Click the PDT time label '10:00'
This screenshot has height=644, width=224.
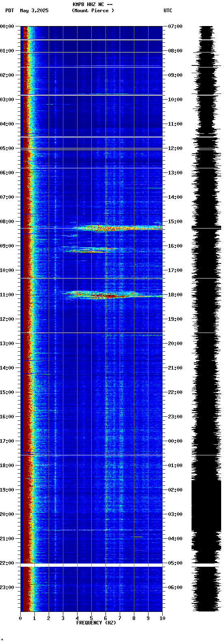click(7, 270)
